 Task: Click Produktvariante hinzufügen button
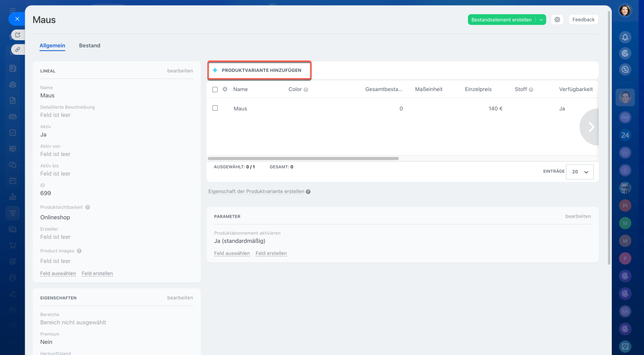[260, 70]
